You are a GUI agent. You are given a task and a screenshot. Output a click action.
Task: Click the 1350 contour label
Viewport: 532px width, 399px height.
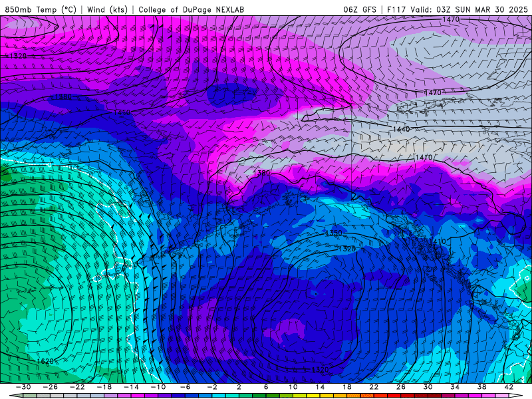click(334, 233)
